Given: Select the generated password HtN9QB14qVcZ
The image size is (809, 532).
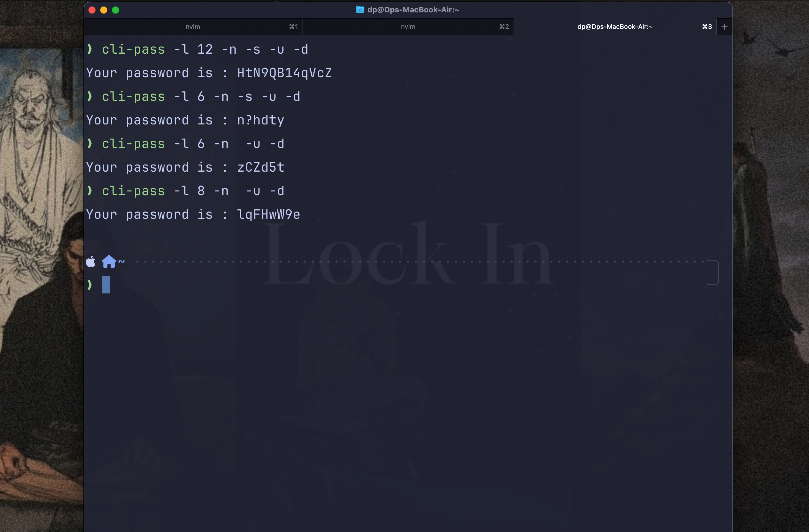Looking at the screenshot, I should pyautogui.click(x=285, y=73).
